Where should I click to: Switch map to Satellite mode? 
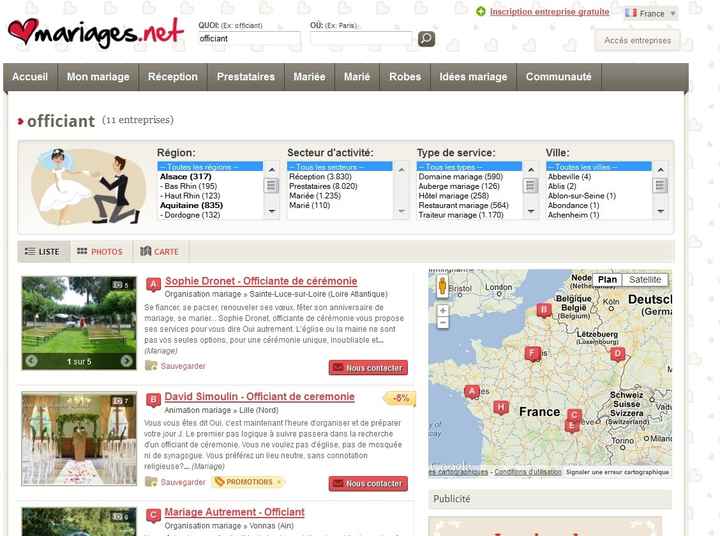click(x=645, y=280)
